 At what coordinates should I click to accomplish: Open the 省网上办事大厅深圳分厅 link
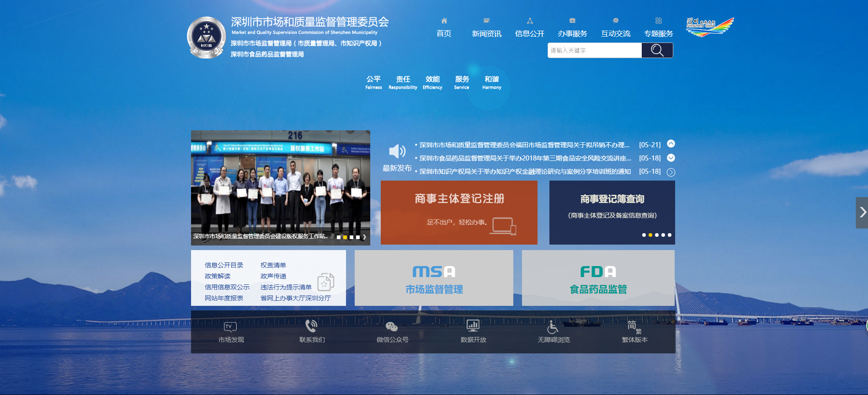pyautogui.click(x=296, y=298)
